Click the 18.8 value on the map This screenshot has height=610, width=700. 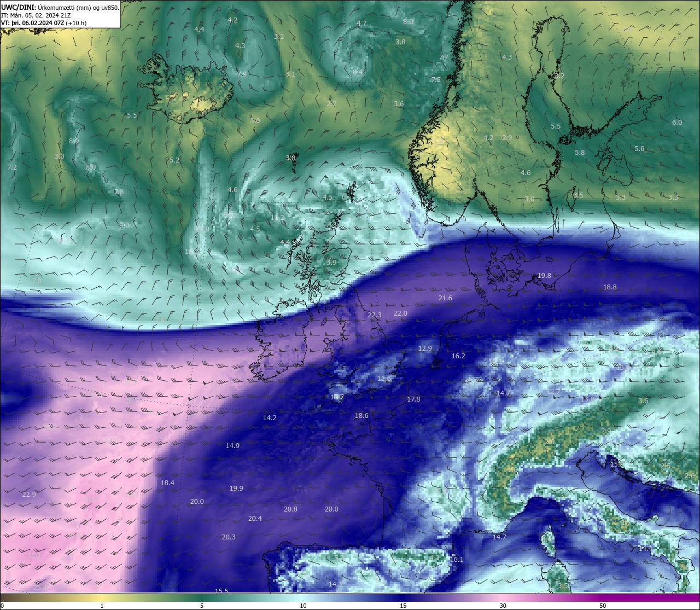tap(610, 287)
